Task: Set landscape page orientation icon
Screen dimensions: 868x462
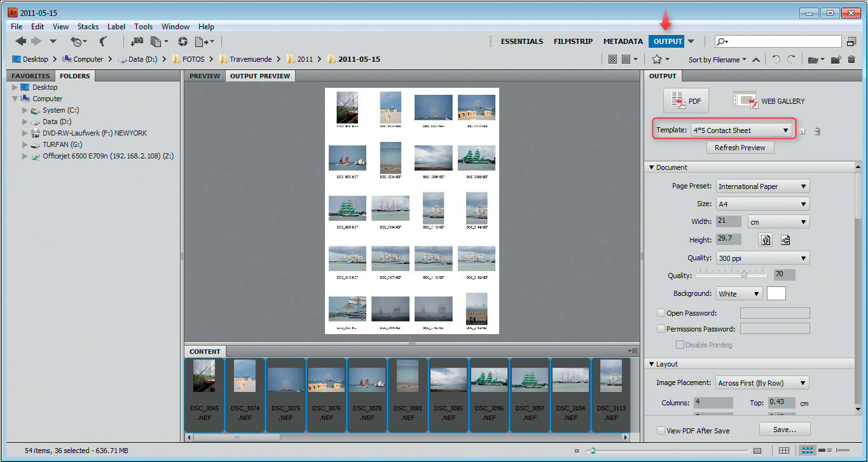Action: click(x=785, y=240)
